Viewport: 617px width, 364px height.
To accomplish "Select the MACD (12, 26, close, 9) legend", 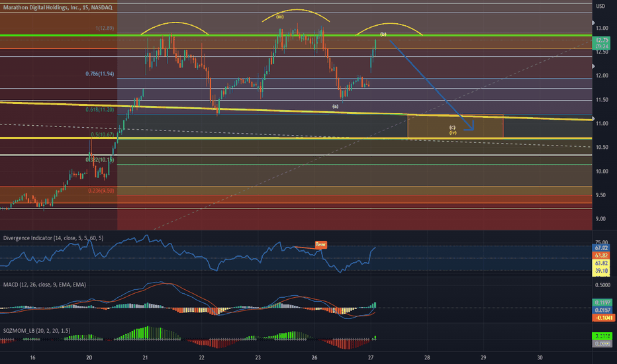I will pyautogui.click(x=44, y=285).
